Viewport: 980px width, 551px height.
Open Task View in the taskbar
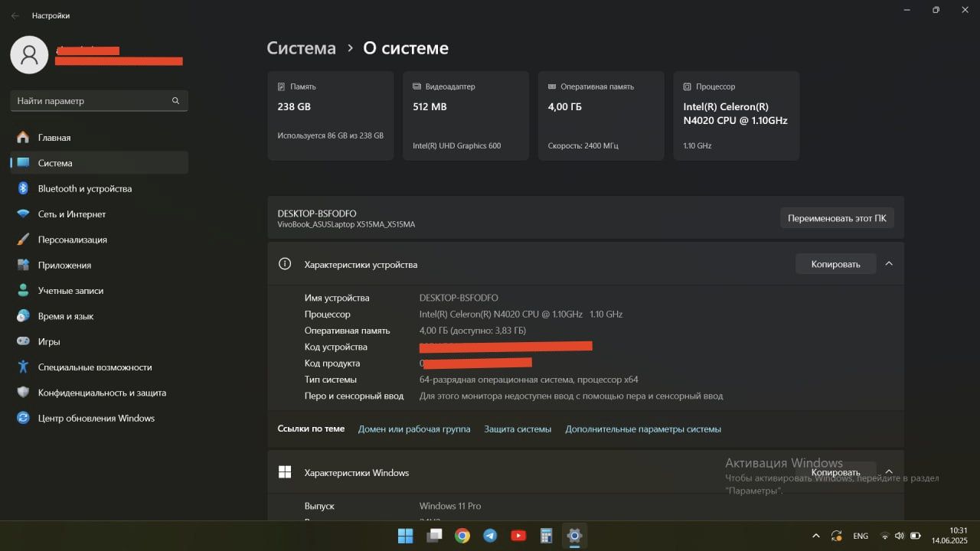coord(434,536)
